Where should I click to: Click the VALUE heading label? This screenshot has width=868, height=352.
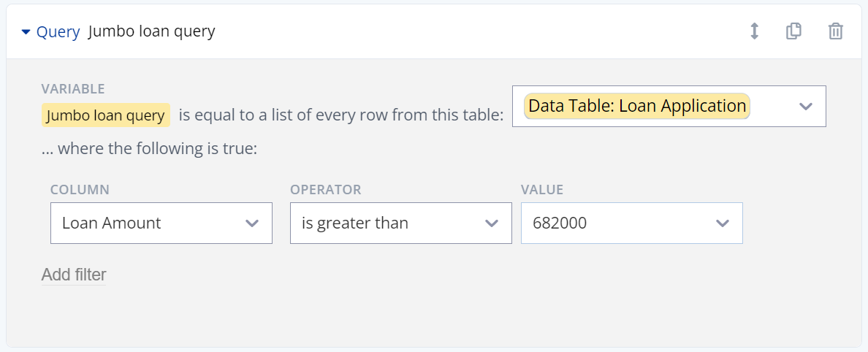point(542,190)
